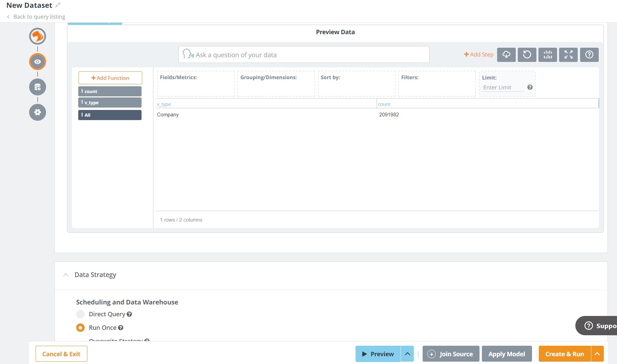Click Back to query listing
Screen dimensions: 617x364
(39, 16)
